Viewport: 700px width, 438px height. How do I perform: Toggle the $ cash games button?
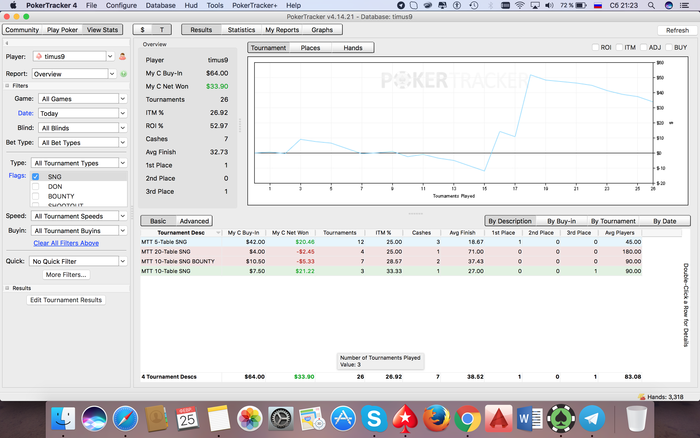pyautogui.click(x=142, y=30)
